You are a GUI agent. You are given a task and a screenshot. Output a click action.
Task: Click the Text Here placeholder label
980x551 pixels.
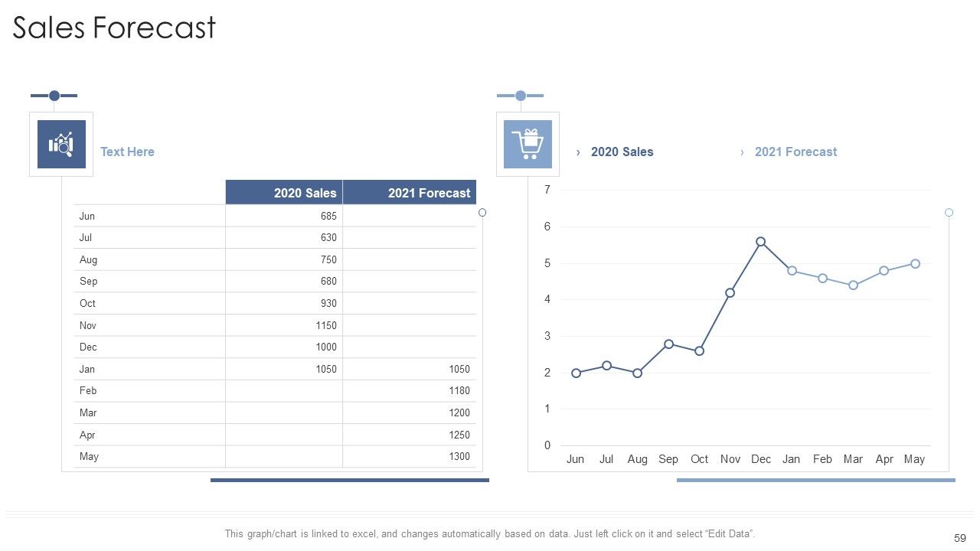(x=127, y=152)
